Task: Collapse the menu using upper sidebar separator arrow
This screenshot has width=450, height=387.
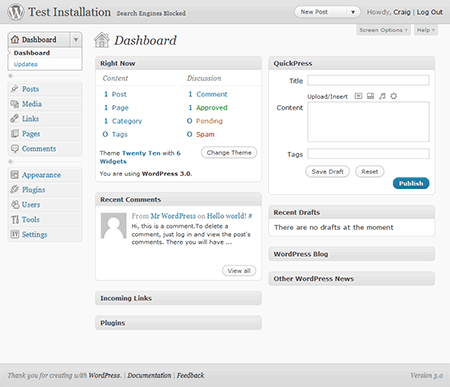Action: (10, 76)
